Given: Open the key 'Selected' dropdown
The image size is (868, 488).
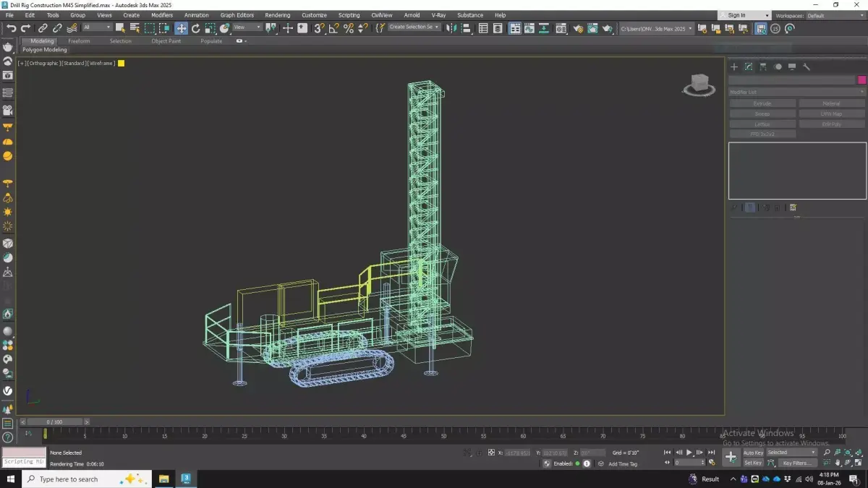Looking at the screenshot, I should point(791,453).
